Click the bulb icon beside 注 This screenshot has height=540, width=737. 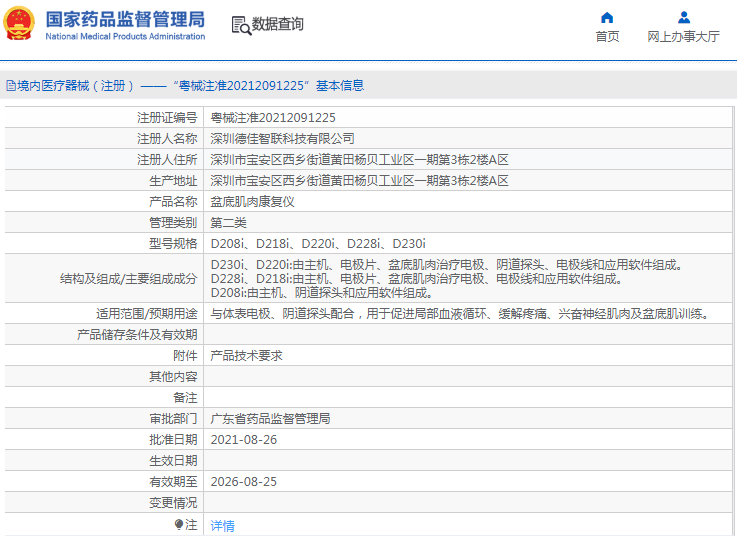pos(179,524)
